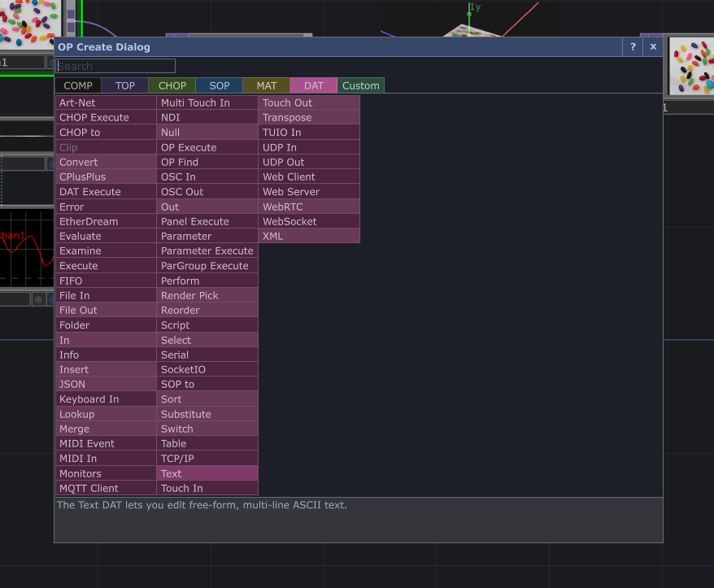This screenshot has width=714, height=588.
Task: Choose CHOP Execute operator
Action: pos(106,117)
